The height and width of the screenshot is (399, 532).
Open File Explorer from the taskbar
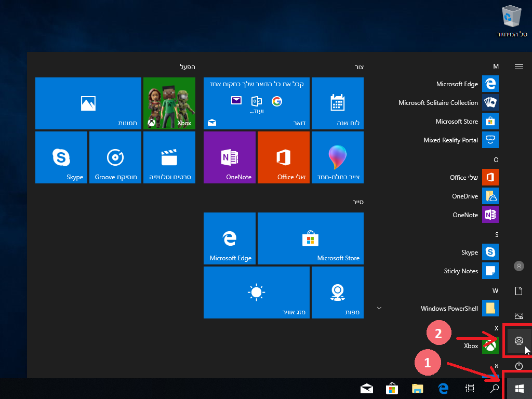coord(417,389)
